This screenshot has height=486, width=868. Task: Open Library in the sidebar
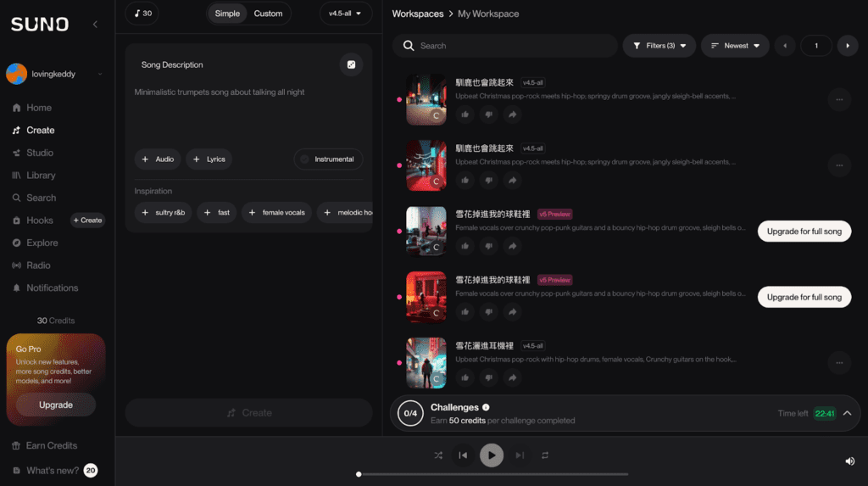point(41,176)
